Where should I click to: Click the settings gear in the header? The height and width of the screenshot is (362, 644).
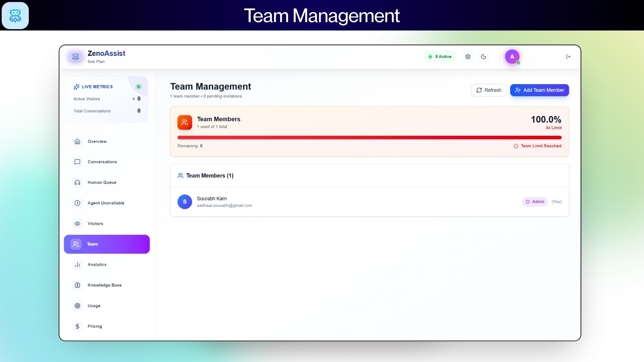coord(468,56)
